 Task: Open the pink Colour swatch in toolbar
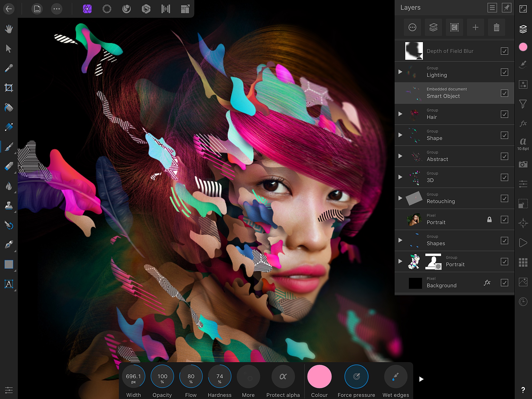[x=319, y=376]
